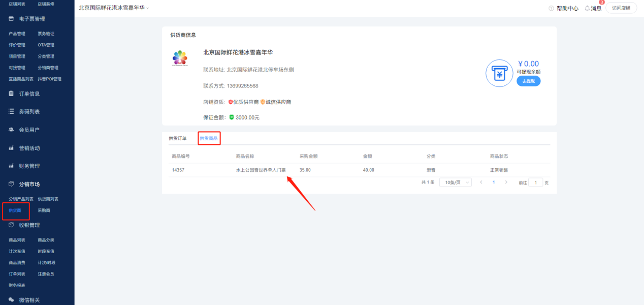Open 订单信息 section in sidebar

[29, 94]
